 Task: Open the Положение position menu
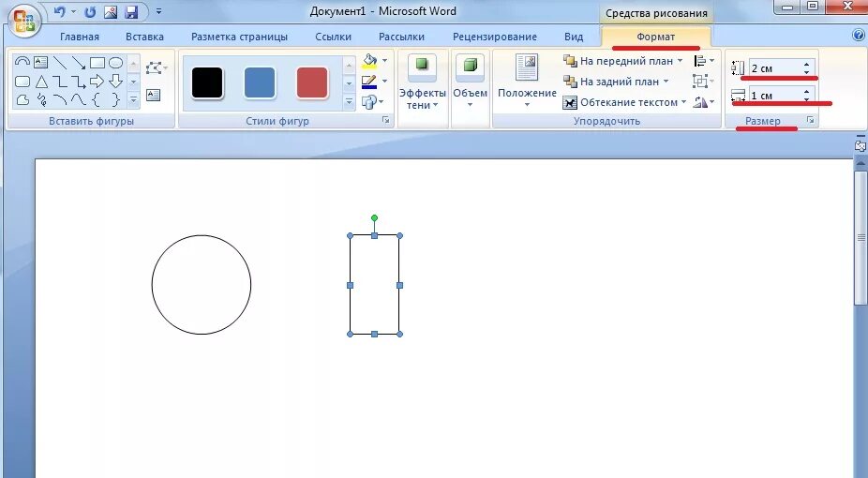point(527,82)
